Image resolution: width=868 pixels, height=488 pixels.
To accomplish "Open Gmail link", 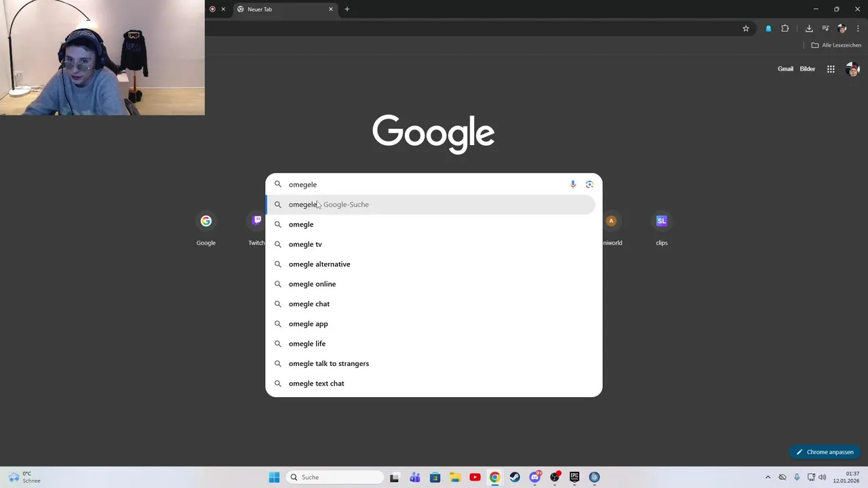I will coord(785,69).
